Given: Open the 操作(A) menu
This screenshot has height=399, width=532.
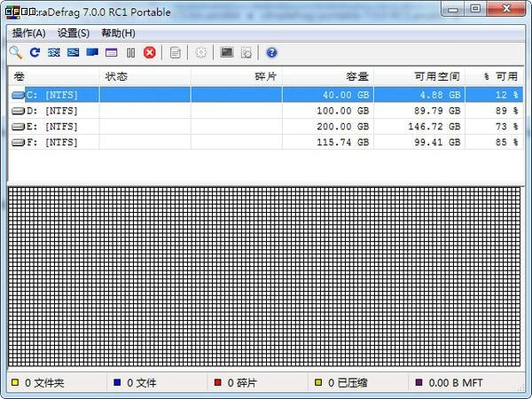Looking at the screenshot, I should (x=28, y=33).
